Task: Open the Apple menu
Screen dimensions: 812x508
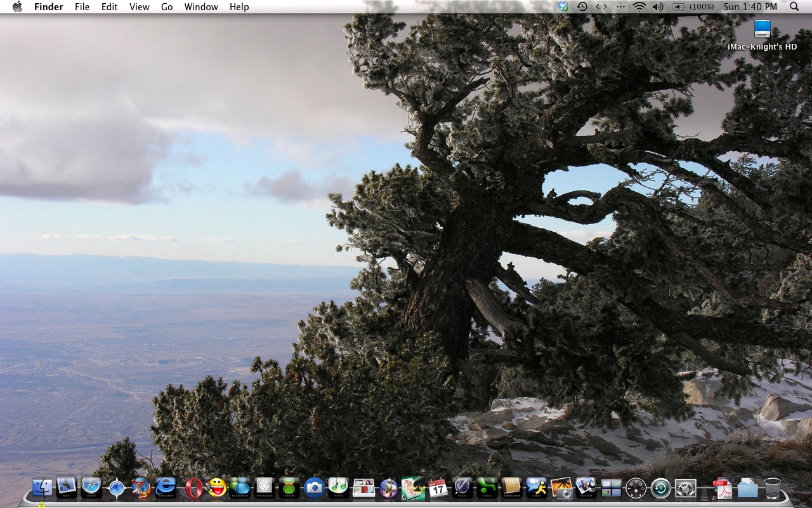Action: [x=17, y=6]
